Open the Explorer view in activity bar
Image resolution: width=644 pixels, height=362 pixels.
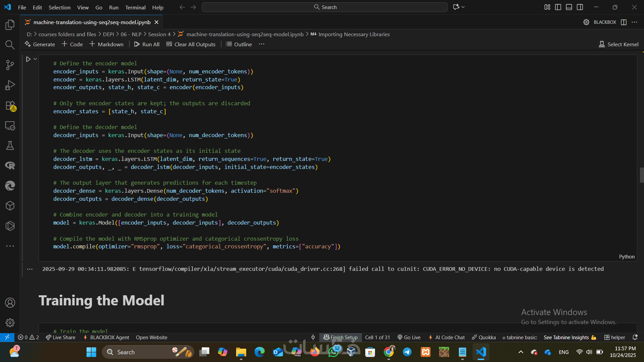click(10, 25)
